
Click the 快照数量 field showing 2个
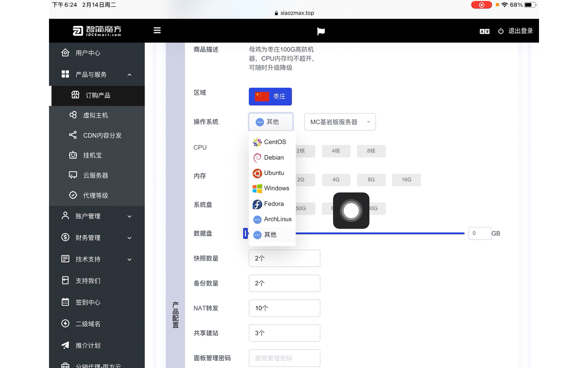tap(284, 258)
